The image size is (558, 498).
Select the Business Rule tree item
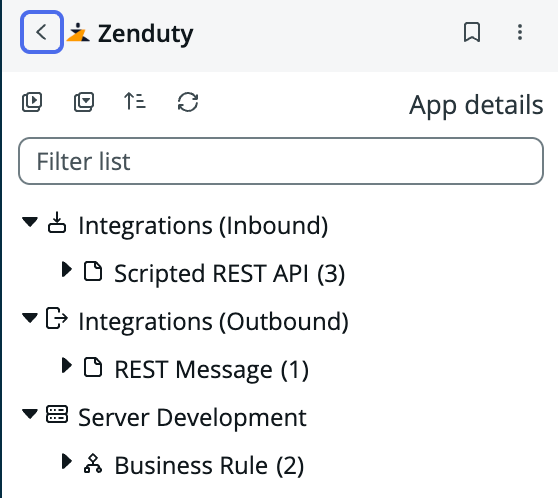click(x=209, y=465)
